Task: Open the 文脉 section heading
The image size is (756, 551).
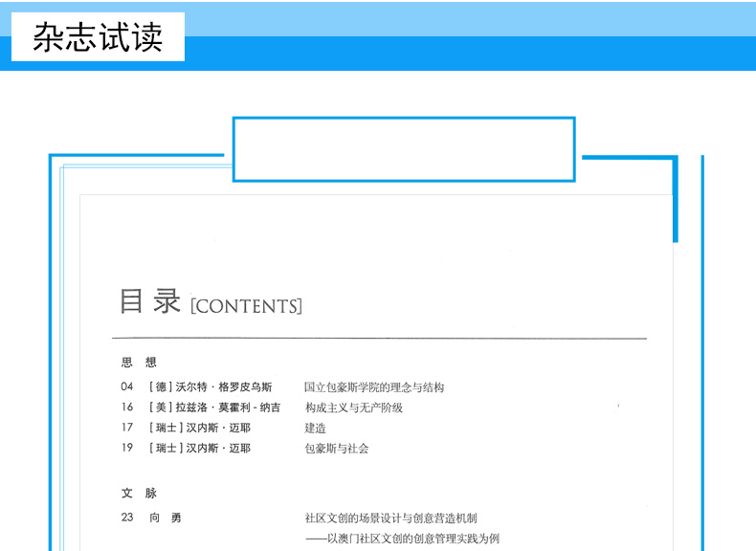Action: pos(139,494)
